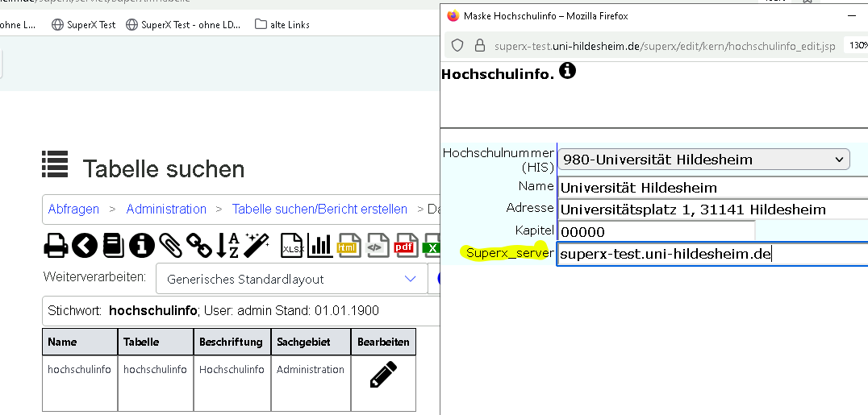Image resolution: width=868 pixels, height=415 pixels.
Task: Open the SuperX Test bookmark
Action: tap(84, 24)
